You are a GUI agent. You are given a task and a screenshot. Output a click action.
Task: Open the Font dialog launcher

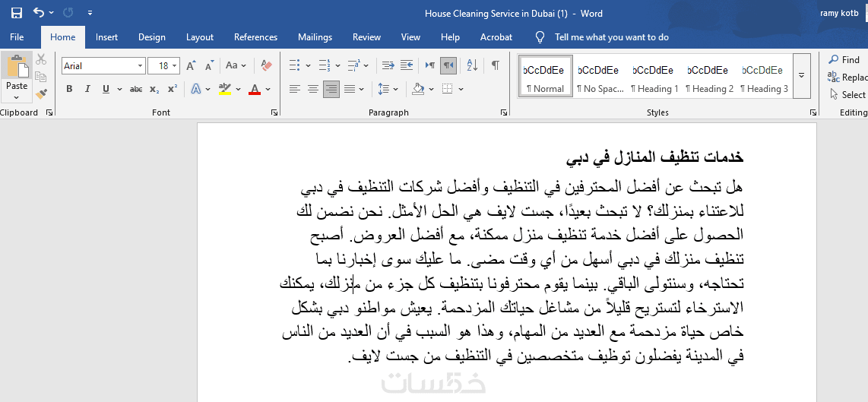(274, 112)
